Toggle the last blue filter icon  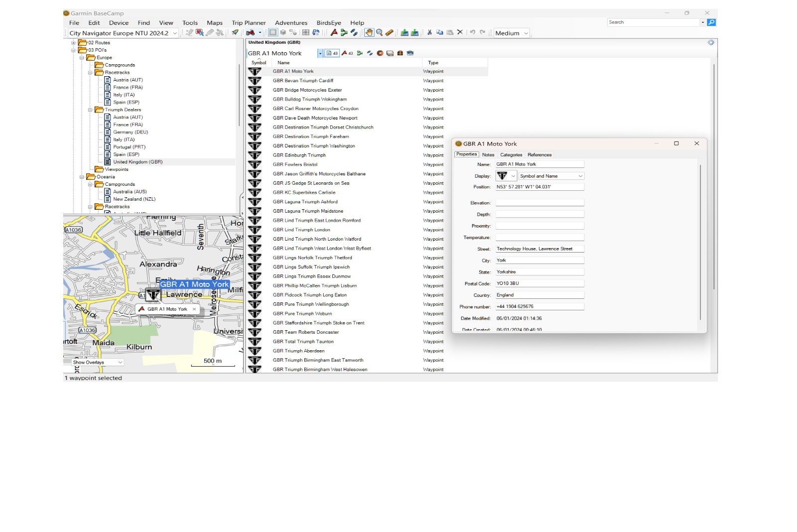point(410,53)
